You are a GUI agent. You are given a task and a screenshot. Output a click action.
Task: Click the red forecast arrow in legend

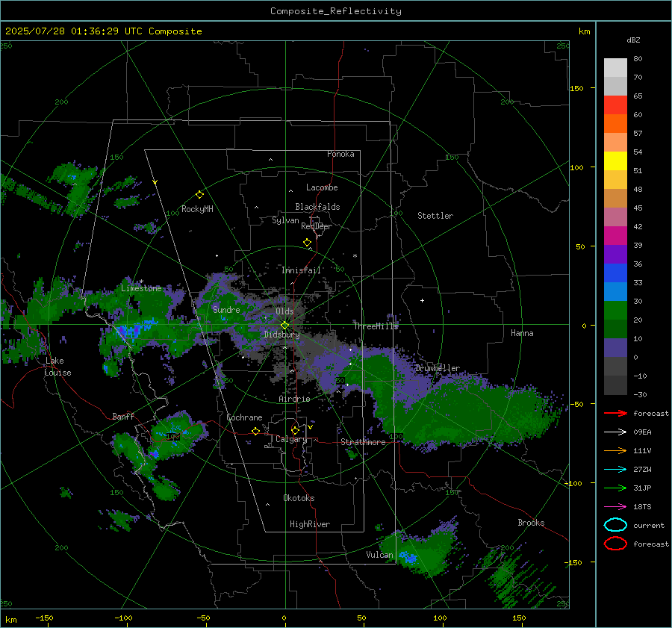(615, 413)
